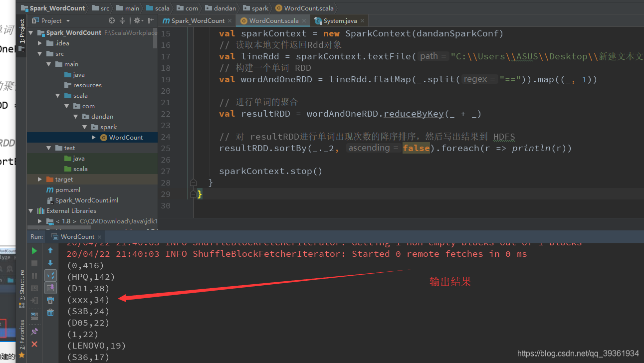Click the up stack trace arrow
The image size is (644, 363).
point(50,250)
